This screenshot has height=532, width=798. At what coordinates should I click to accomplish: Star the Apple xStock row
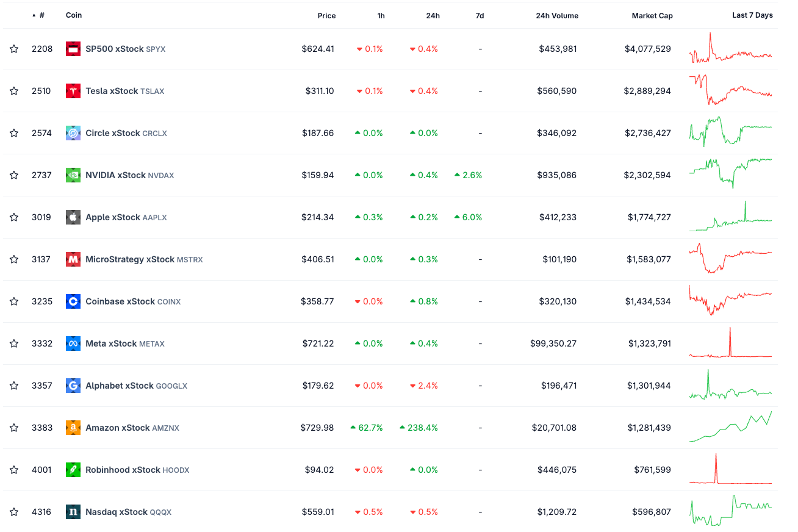[x=14, y=217]
